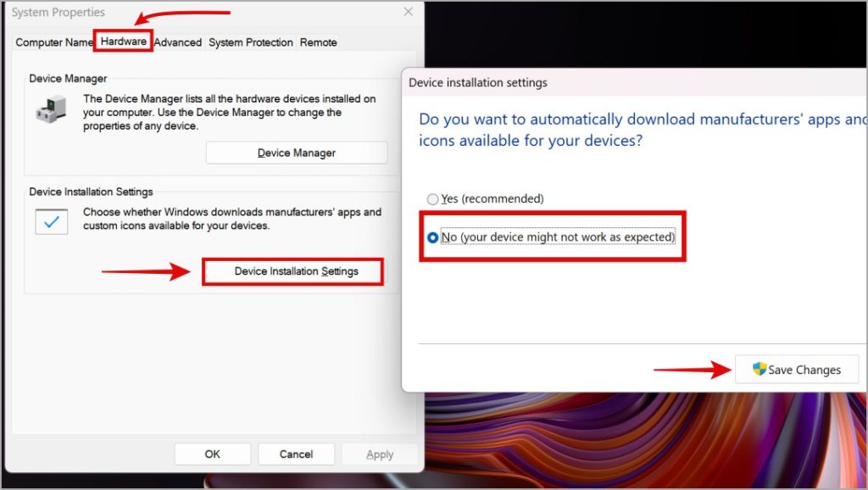Click the 'No' option label text
The image size is (868, 490).
[559, 237]
